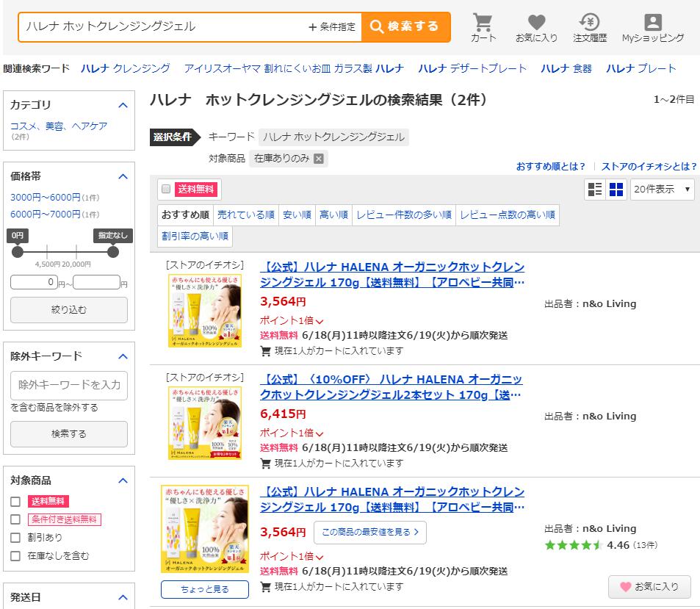Open the 条件指定 plus option
This screenshot has height=609, width=700.
point(332,26)
